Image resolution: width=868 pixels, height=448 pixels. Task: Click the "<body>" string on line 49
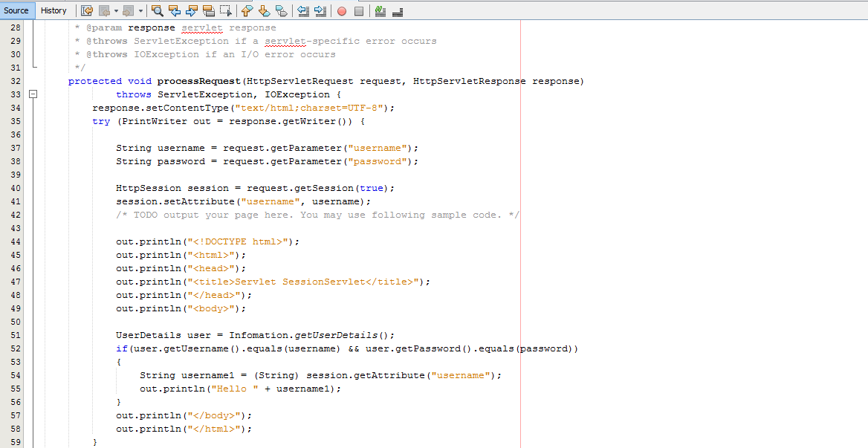[211, 308]
